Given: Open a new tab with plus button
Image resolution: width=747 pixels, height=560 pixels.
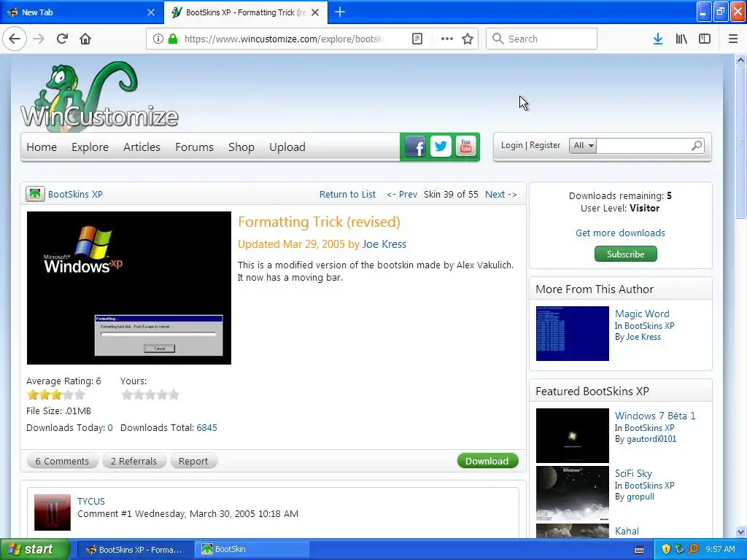Looking at the screenshot, I should 340,12.
